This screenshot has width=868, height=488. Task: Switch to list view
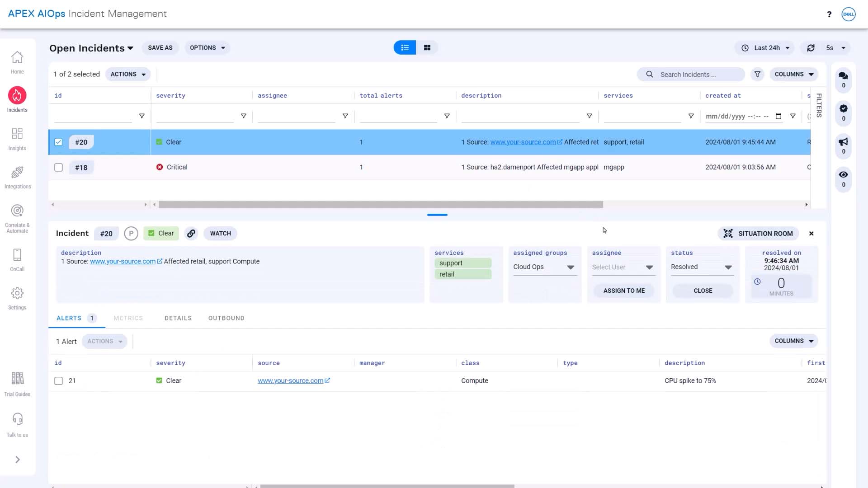[x=405, y=47]
